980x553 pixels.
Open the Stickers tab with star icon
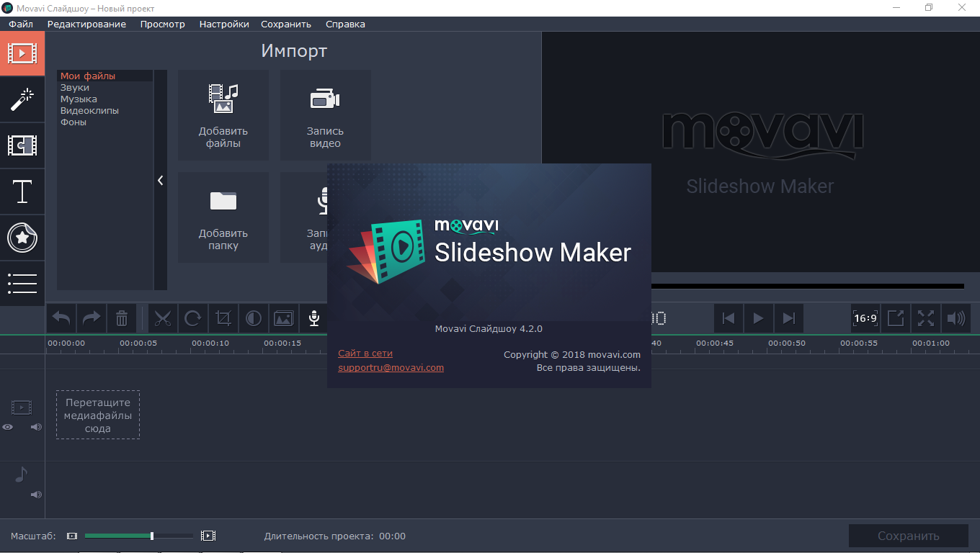22,238
